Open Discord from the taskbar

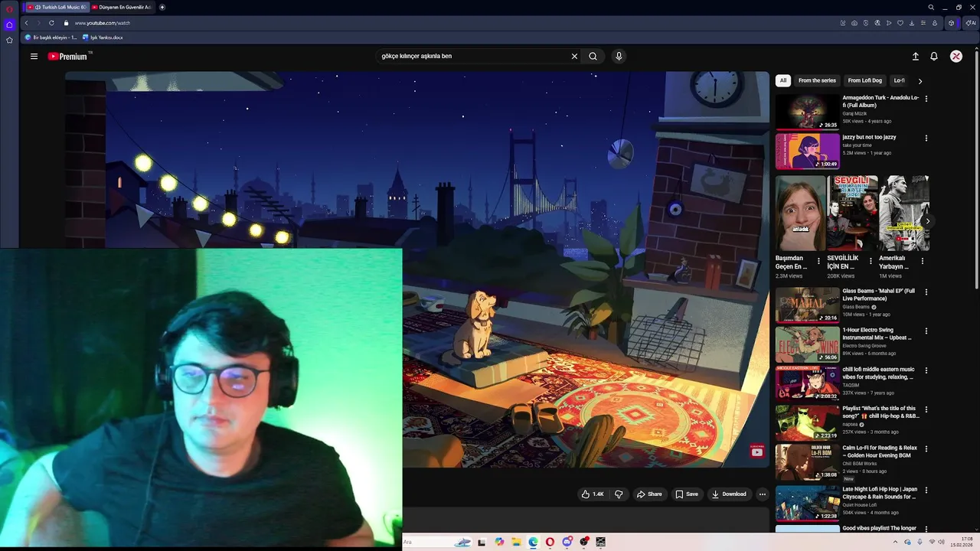[567, 542]
